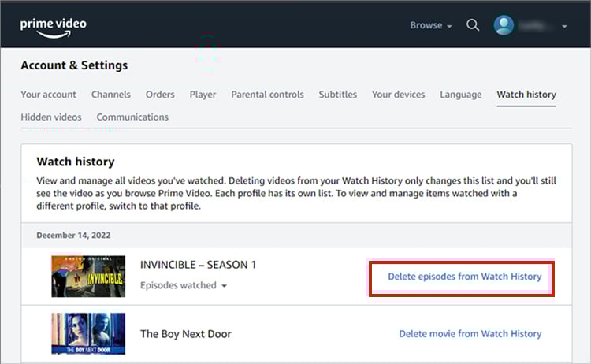Expand the Browse dropdown menu

coord(431,25)
